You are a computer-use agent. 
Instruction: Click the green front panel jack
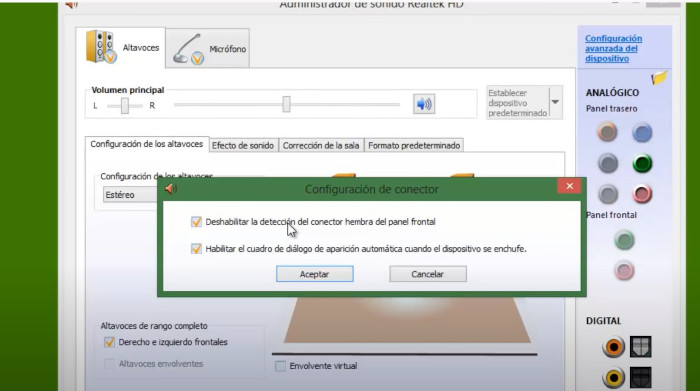pos(624,240)
